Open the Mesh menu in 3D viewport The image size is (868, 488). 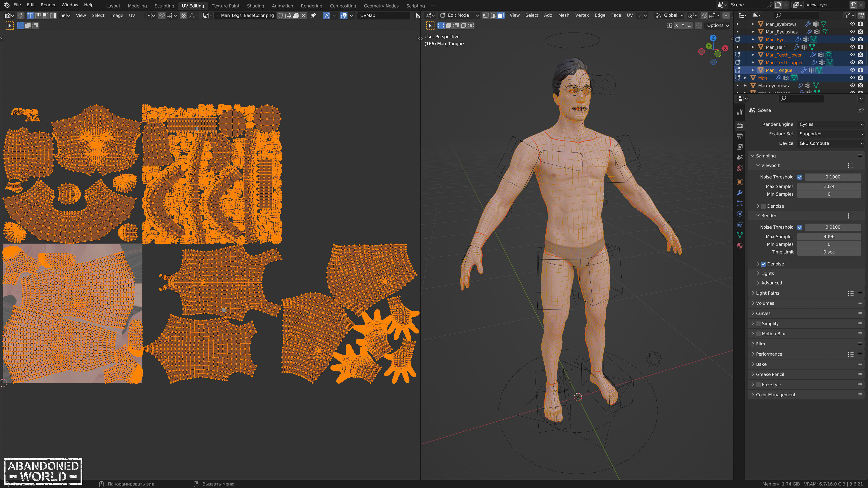[563, 15]
